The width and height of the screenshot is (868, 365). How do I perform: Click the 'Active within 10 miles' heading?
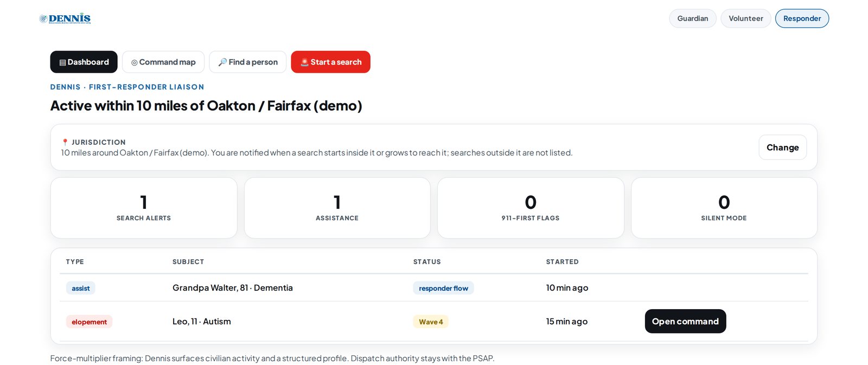click(x=206, y=105)
